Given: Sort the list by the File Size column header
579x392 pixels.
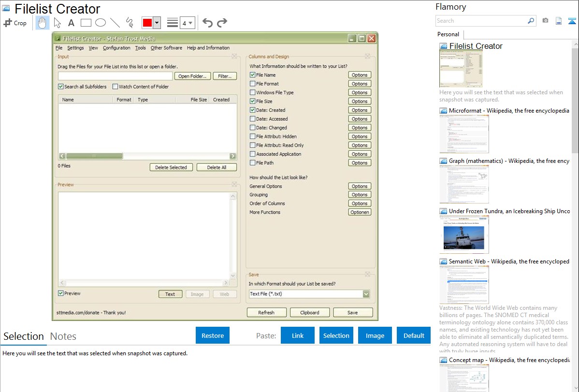Looking at the screenshot, I should point(199,100).
